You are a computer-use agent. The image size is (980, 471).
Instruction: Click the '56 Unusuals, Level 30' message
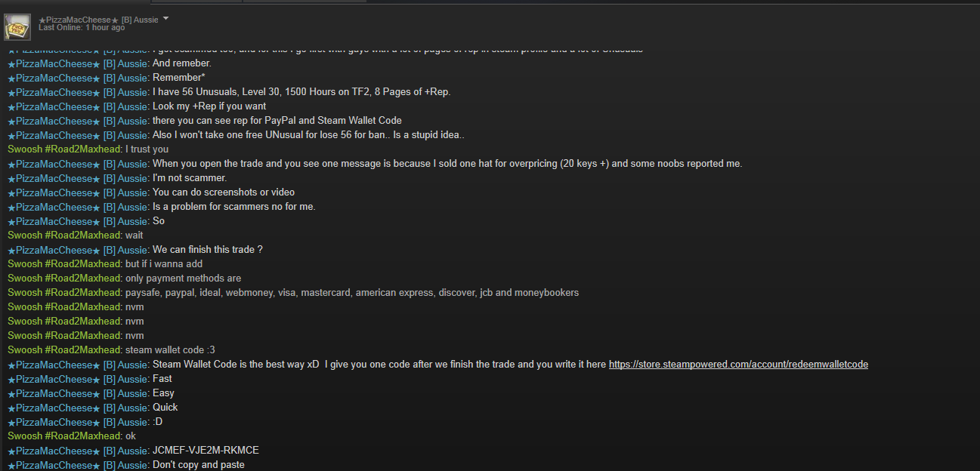click(301, 92)
